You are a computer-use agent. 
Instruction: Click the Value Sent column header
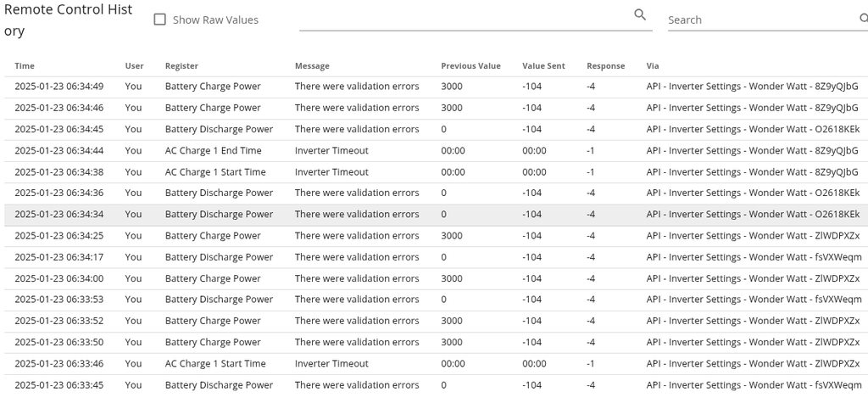click(544, 66)
